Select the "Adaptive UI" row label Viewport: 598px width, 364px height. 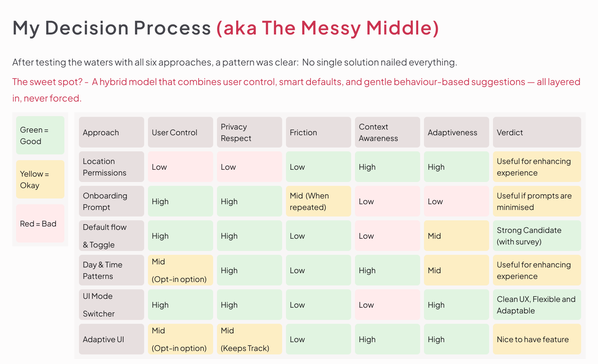pyautogui.click(x=111, y=339)
